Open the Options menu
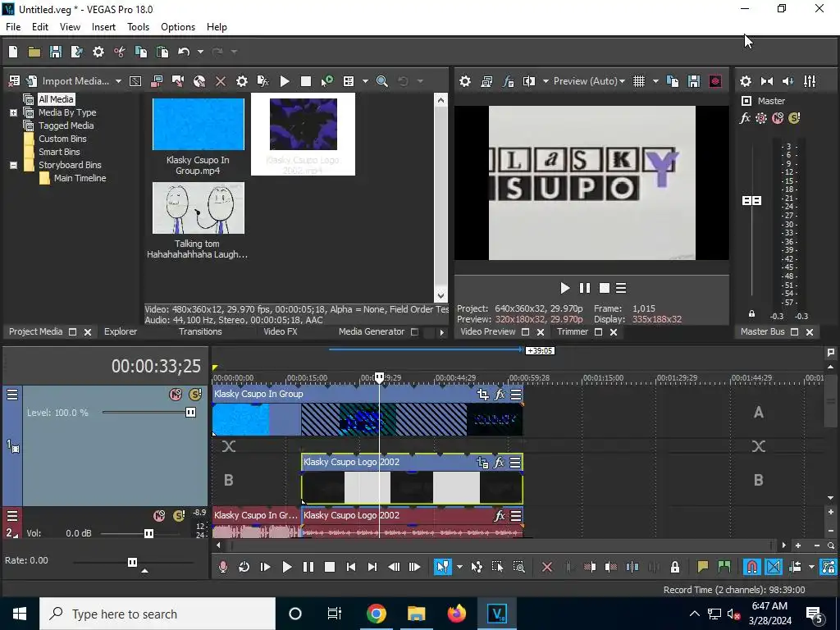The height and width of the screenshot is (630, 840). [x=178, y=27]
